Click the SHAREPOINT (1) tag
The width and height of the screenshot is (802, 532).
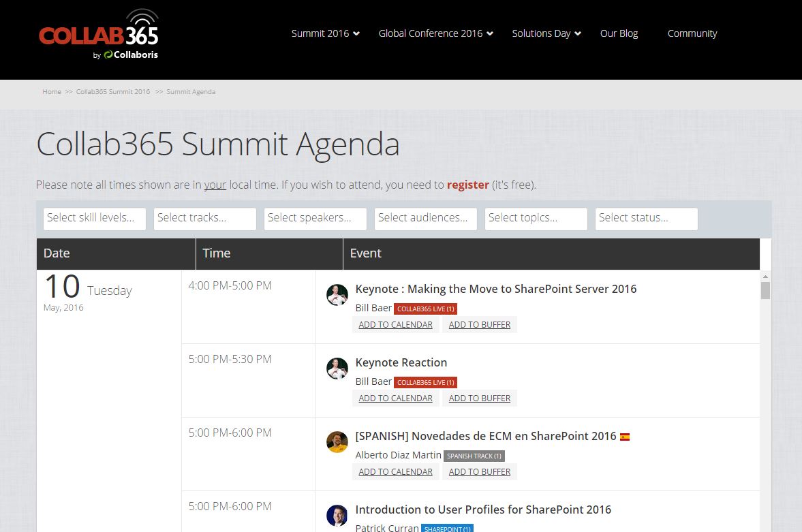448,529
